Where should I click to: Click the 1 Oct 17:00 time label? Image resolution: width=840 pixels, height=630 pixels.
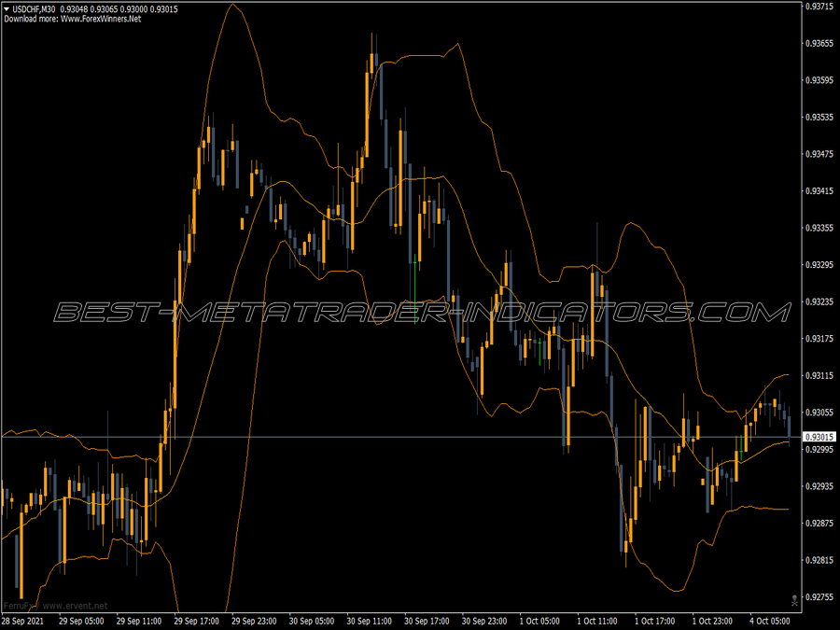coord(654,622)
